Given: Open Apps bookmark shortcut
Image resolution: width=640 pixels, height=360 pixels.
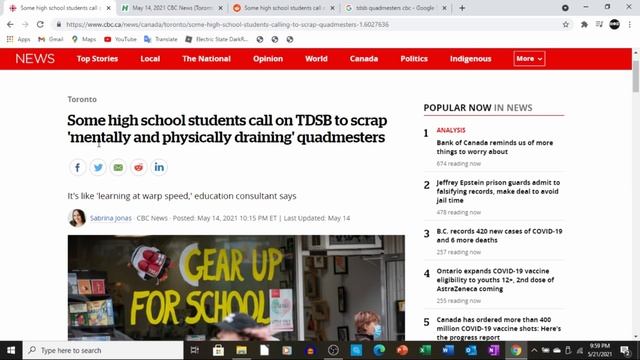Looking at the screenshot, I should (19, 39).
